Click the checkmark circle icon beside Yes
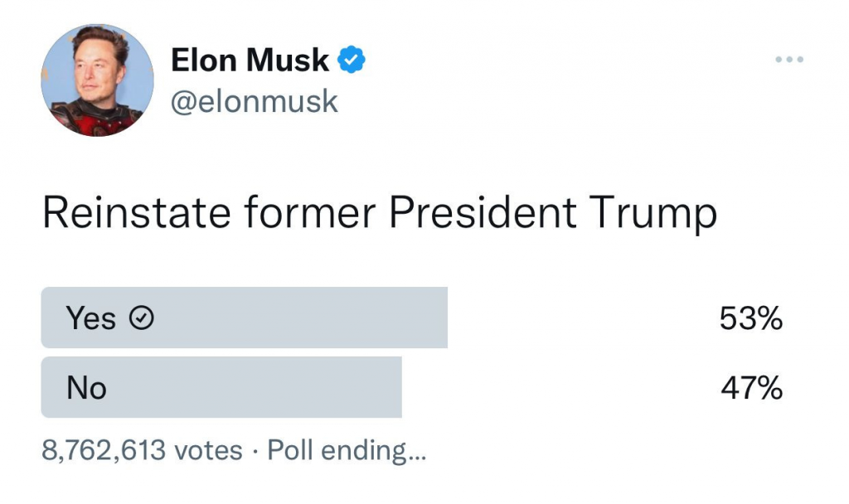The image size is (849, 504). point(143,317)
